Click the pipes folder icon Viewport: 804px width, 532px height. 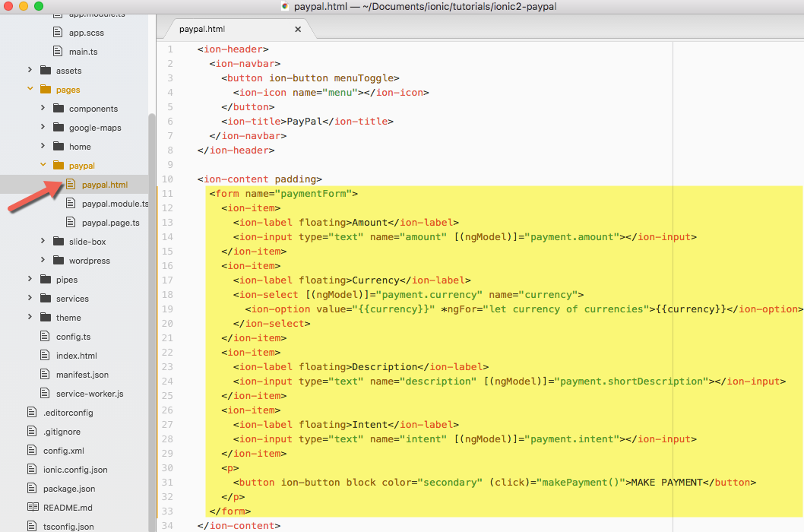point(46,279)
